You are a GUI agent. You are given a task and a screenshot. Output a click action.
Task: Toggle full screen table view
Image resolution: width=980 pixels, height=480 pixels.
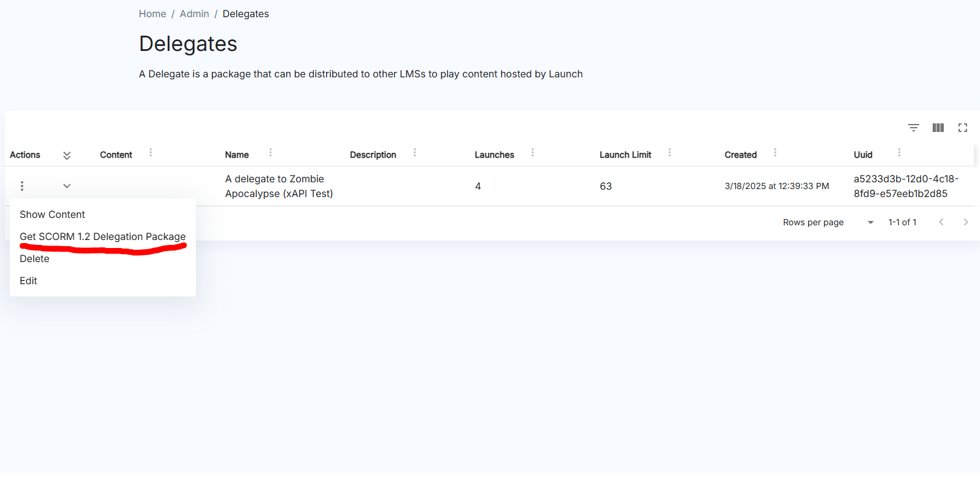pyautogui.click(x=963, y=128)
